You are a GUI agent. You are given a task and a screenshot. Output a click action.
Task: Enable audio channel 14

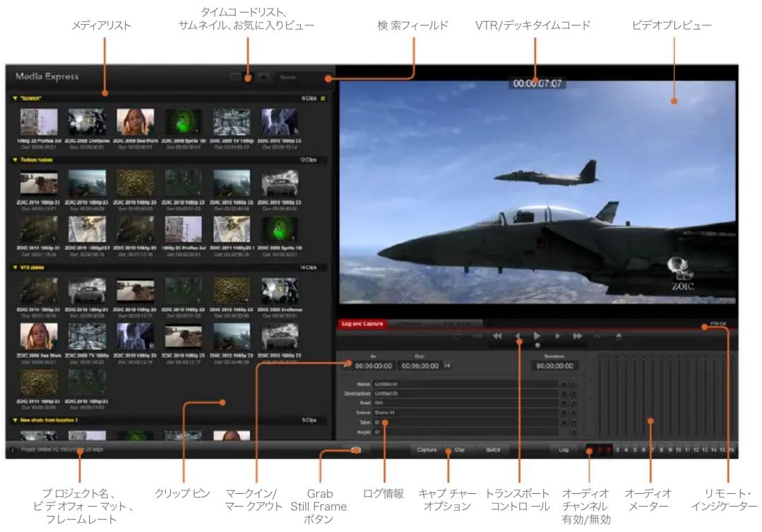[x=713, y=450]
